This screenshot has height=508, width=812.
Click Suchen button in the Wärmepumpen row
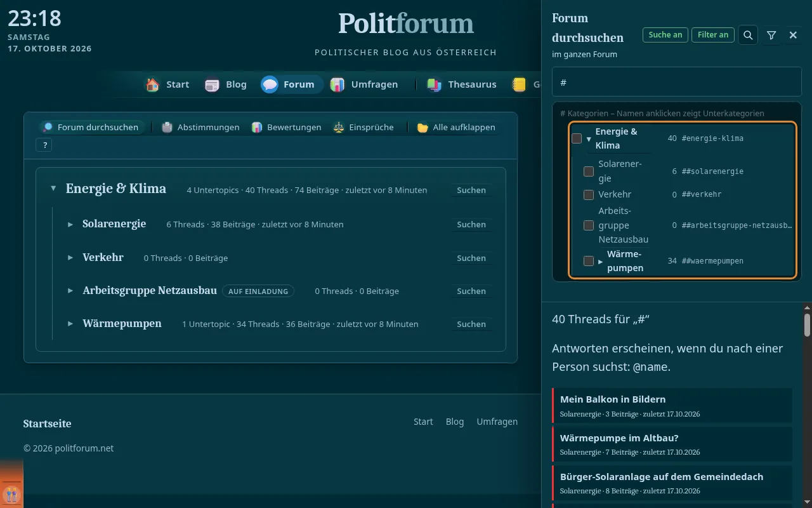click(x=471, y=324)
